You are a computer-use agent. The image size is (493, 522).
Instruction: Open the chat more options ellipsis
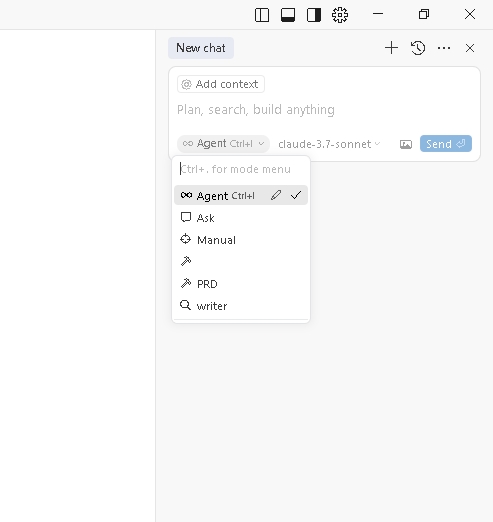444,48
